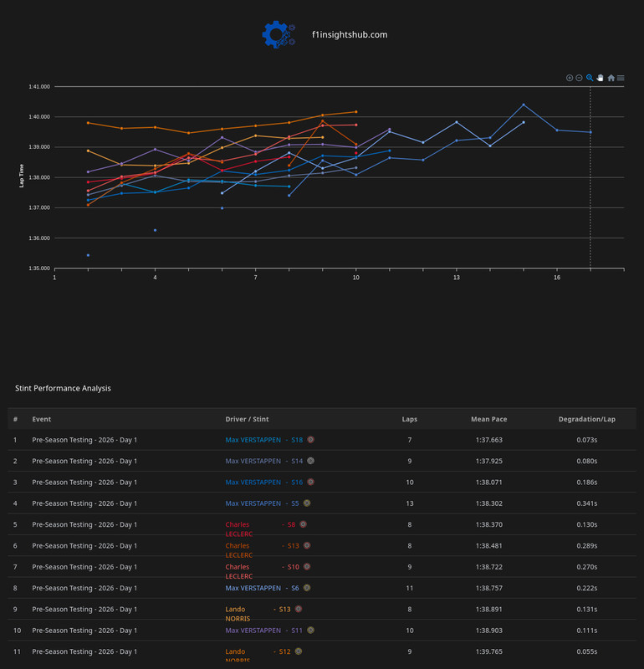Activate the selection zoom magnifier tool
644x669 pixels.
pos(590,78)
